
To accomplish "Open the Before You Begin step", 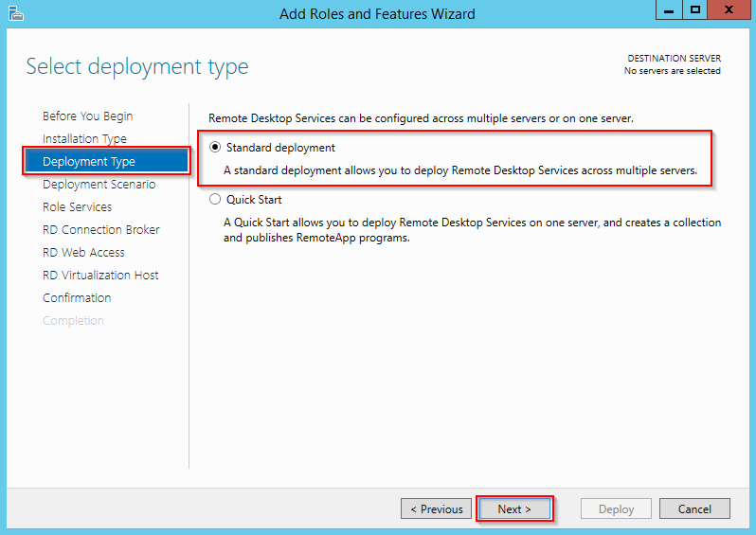I will 87,116.
